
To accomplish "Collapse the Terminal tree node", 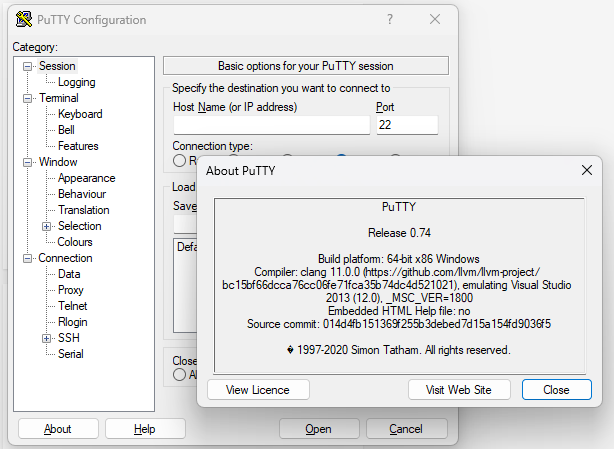I will pos(27,98).
